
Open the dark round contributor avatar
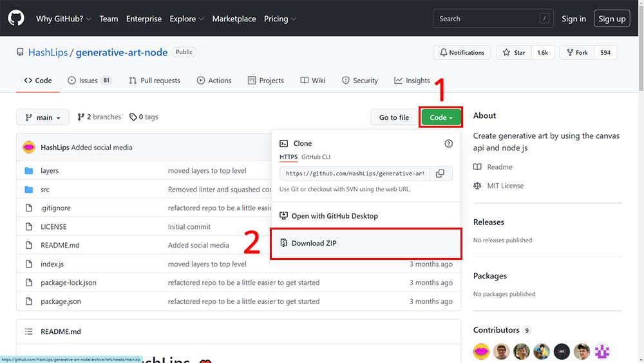click(x=562, y=351)
